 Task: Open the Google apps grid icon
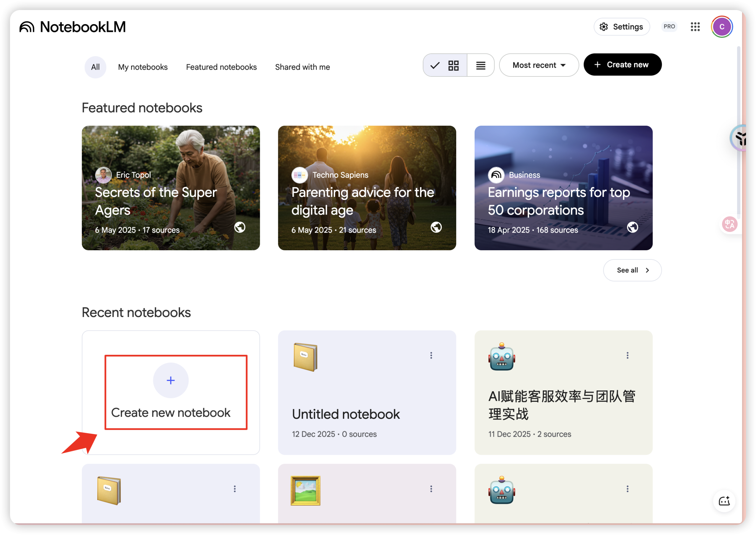tap(695, 27)
